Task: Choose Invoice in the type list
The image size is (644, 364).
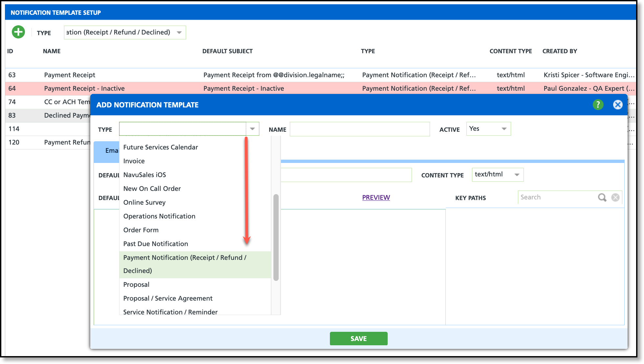Action: pyautogui.click(x=134, y=161)
